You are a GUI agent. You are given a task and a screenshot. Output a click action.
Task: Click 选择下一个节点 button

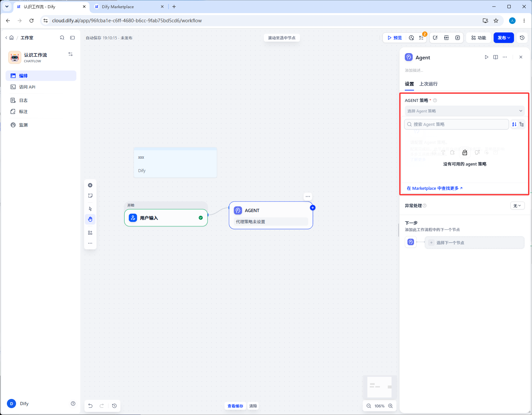tap(475, 243)
